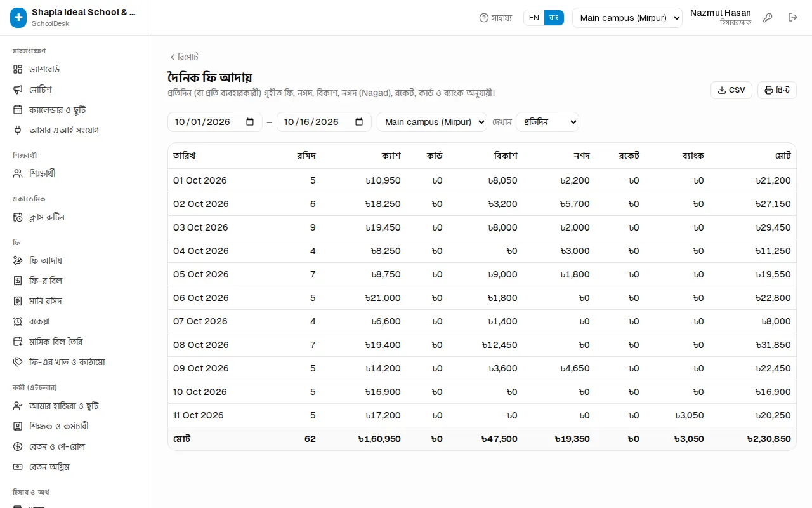Click the ৳21,000 cash amount
Viewport: 812px width, 508px height.
pos(383,298)
